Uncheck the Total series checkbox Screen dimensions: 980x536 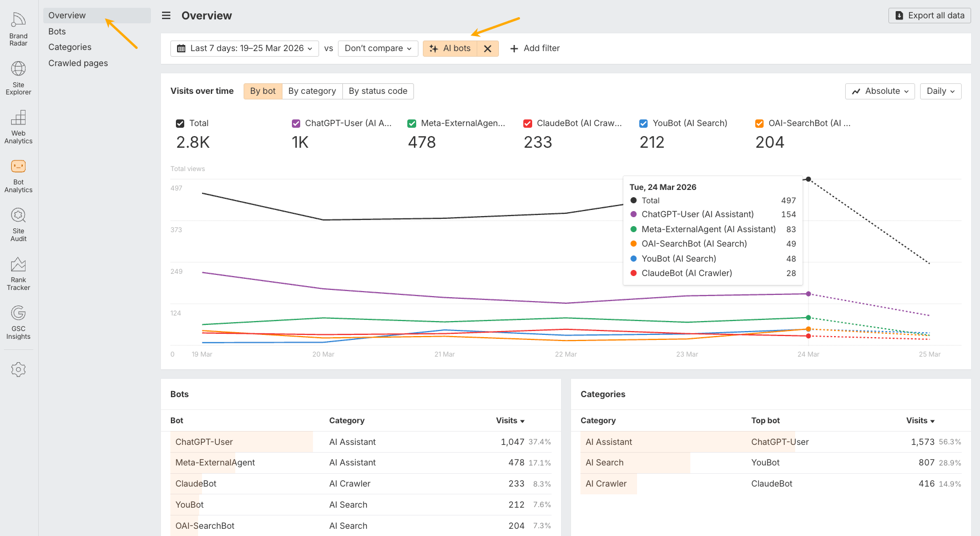[180, 123]
